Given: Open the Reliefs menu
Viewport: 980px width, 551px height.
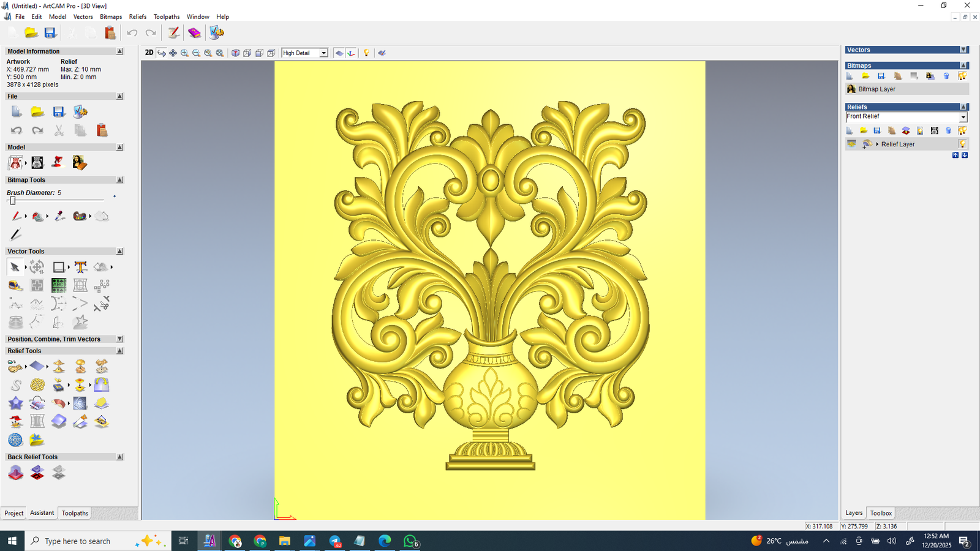Looking at the screenshot, I should 138,17.
